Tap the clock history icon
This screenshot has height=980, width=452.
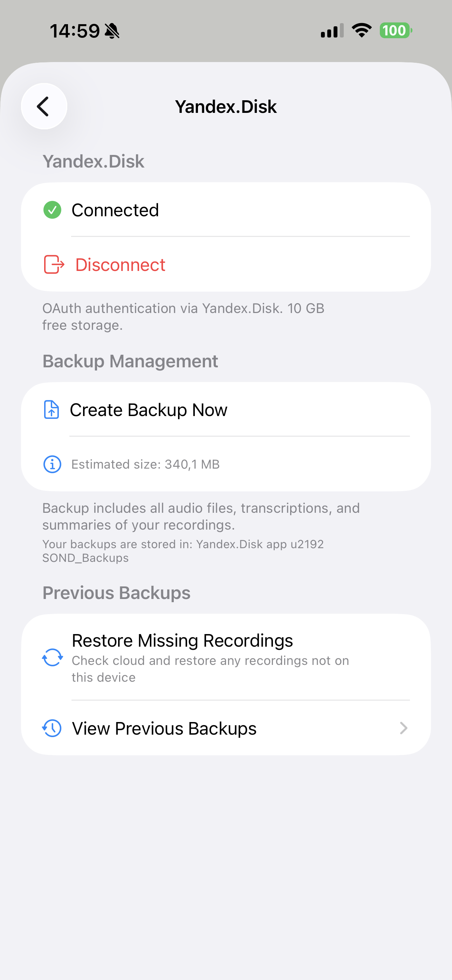click(x=52, y=728)
